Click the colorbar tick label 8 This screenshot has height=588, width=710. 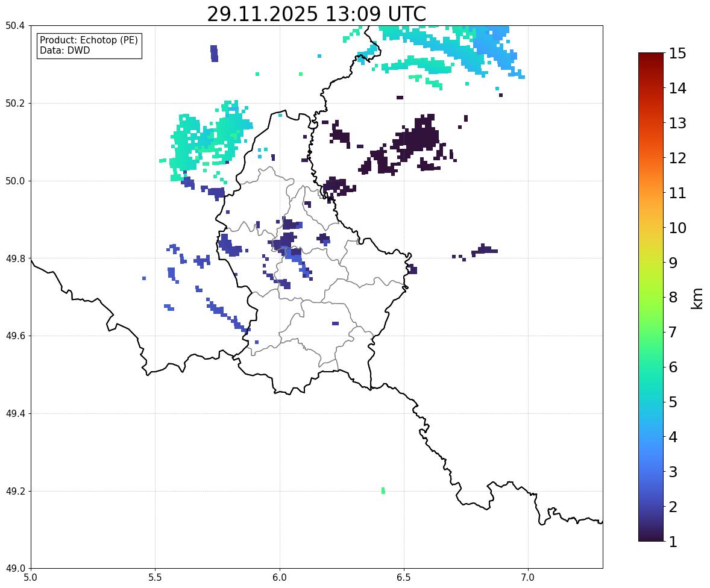point(673,298)
